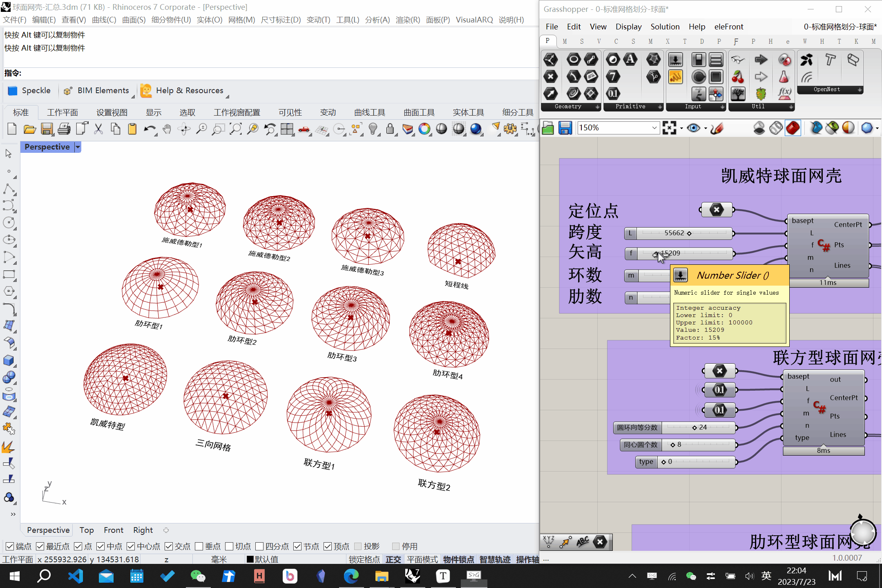Screen dimensions: 882x588
Task: Click the Save file icon in Rhino toolbar
Action: tap(47, 129)
